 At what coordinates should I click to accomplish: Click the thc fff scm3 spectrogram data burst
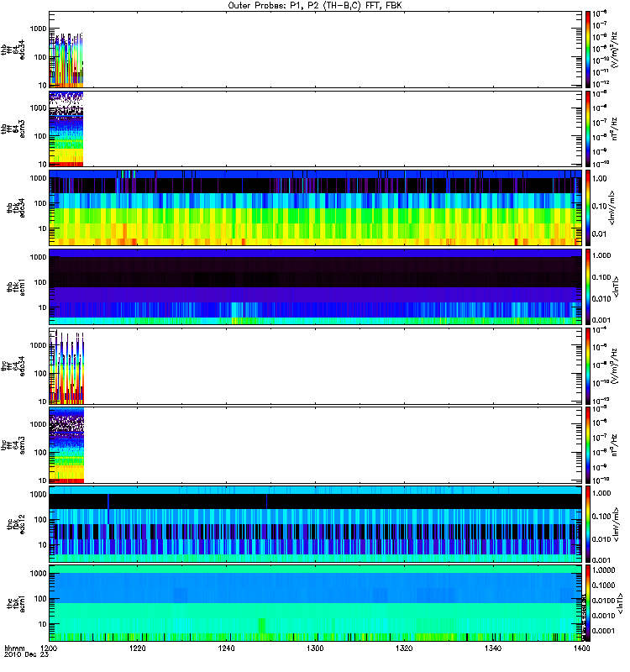(x=66, y=445)
